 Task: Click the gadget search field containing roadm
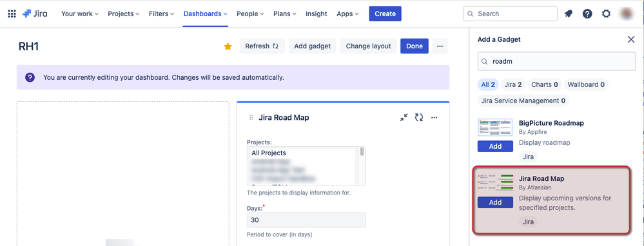pyautogui.click(x=556, y=61)
